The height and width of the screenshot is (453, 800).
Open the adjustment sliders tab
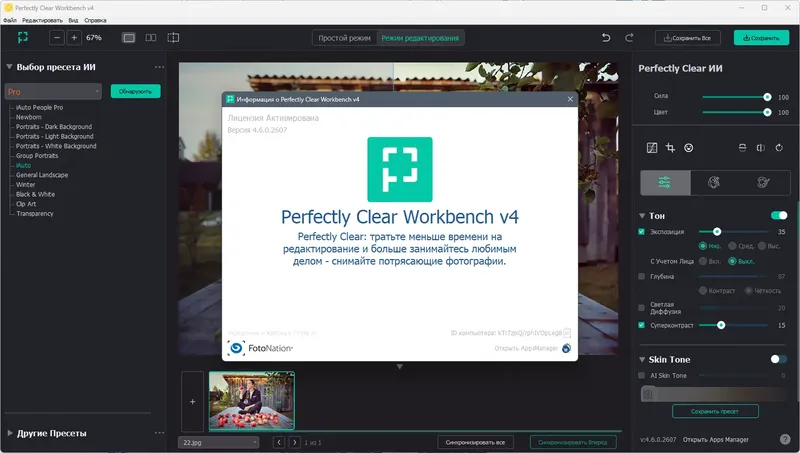pyautogui.click(x=665, y=183)
